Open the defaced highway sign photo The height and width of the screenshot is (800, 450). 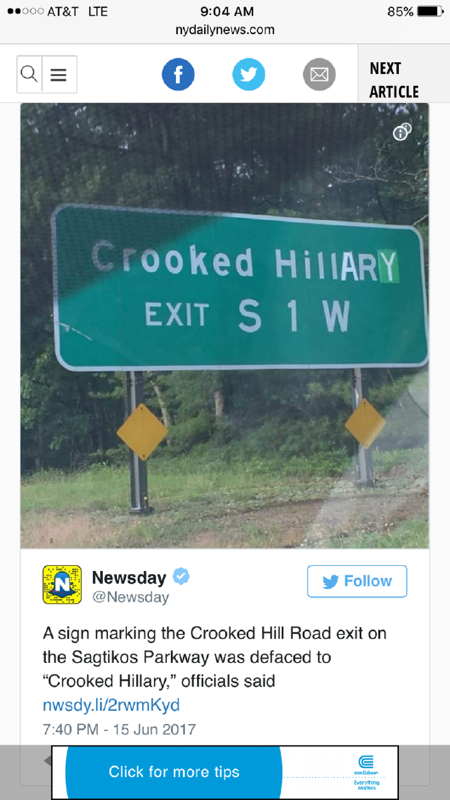point(224,326)
